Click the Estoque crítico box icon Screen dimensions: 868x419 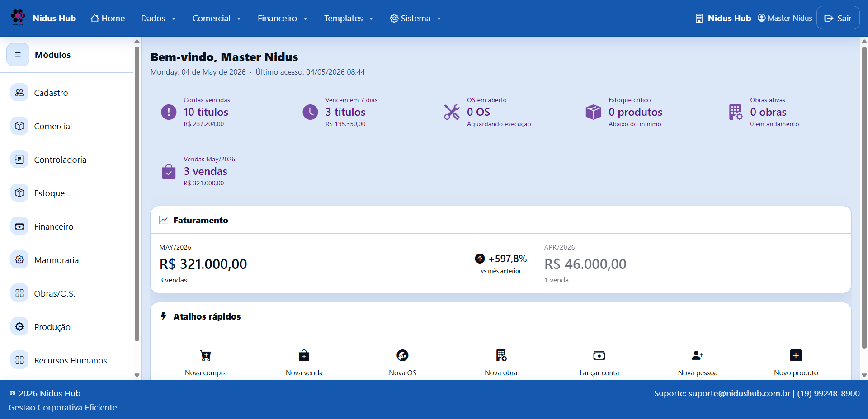[593, 112]
